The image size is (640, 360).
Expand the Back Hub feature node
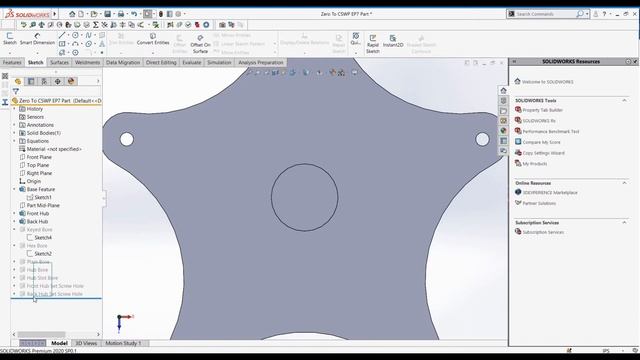click(x=14, y=222)
